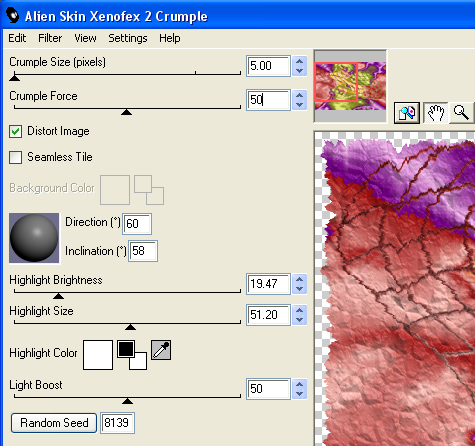This screenshot has width=475, height=446.
Task: Increase Crumple Size with up arrow
Action: tap(299, 61)
